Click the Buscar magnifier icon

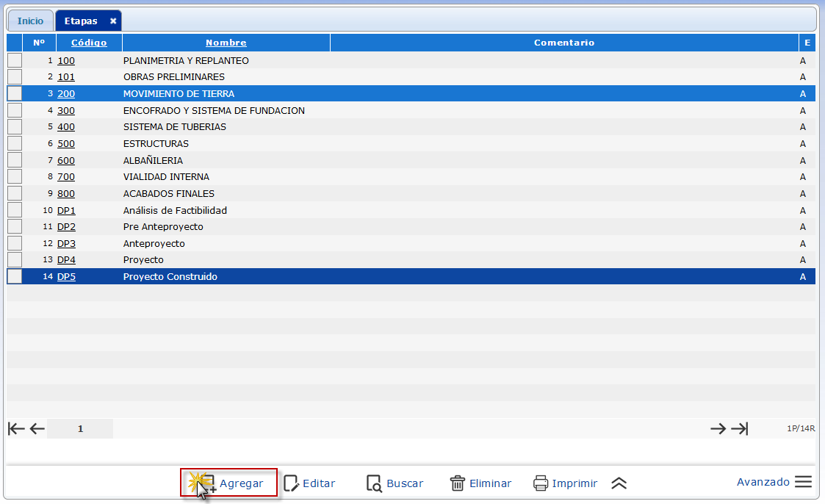374,483
